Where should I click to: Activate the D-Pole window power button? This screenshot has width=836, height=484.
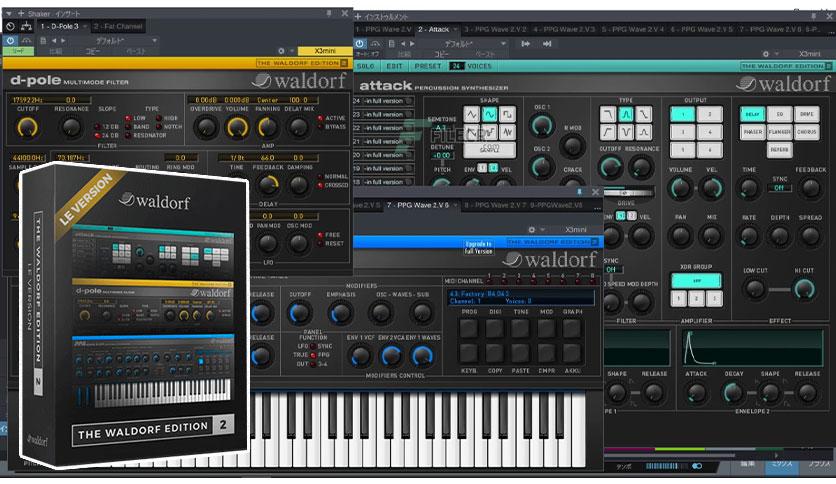[x=11, y=41]
